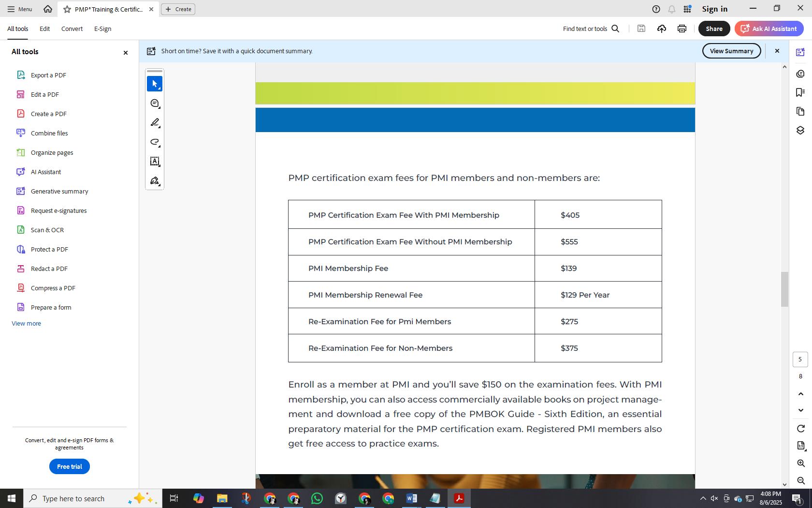Show page thumbnails panel in right rail
The width and height of the screenshot is (812, 508).
point(800,111)
